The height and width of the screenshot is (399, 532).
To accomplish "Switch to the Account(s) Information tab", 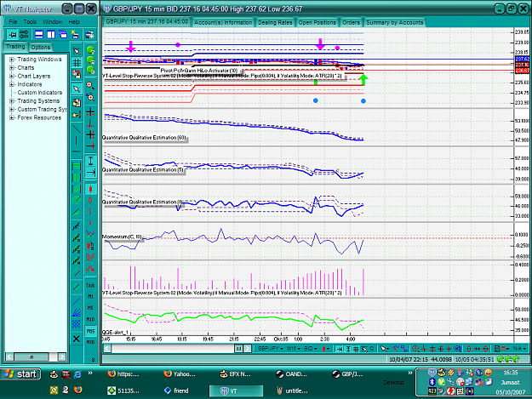I will (x=223, y=22).
